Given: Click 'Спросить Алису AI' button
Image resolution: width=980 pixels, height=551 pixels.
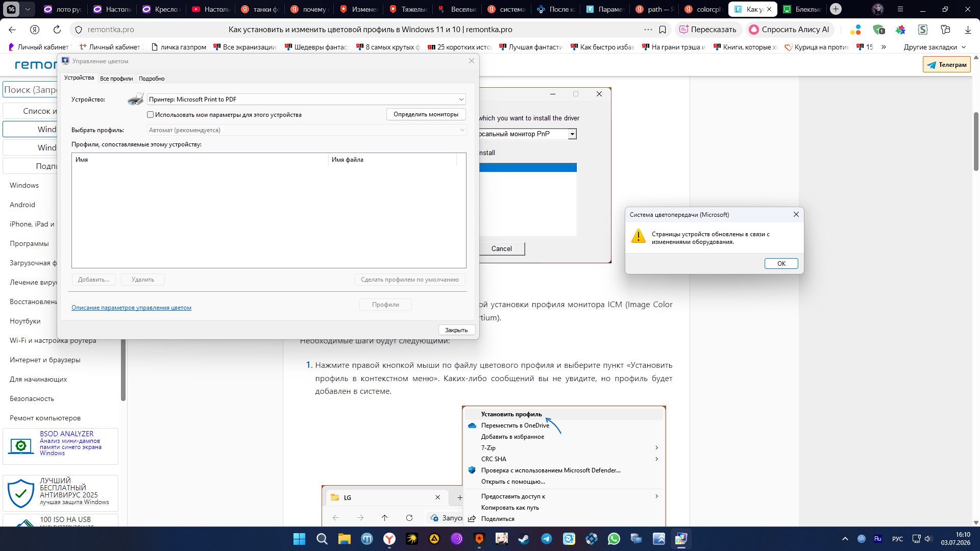Looking at the screenshot, I should pos(789,30).
